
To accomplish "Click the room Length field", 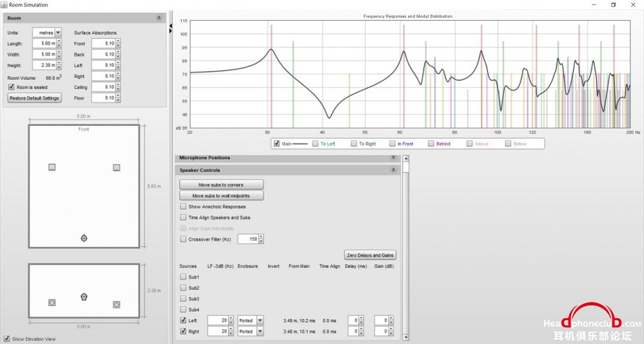I will pyautogui.click(x=44, y=43).
